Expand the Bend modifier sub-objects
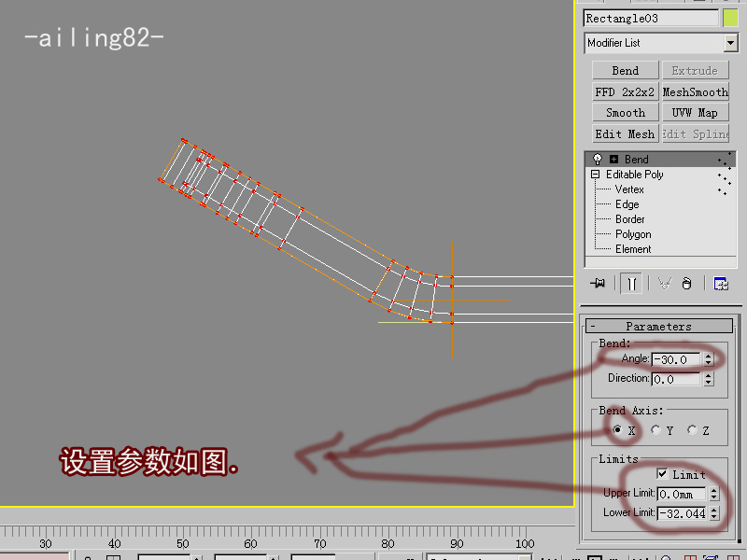Viewport: 747px width, 560px height. 614,159
